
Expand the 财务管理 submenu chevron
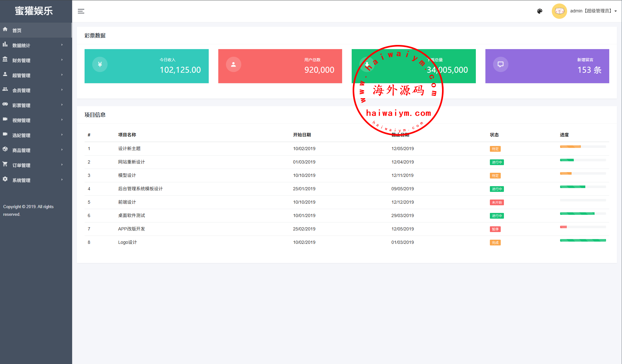pyautogui.click(x=62, y=60)
